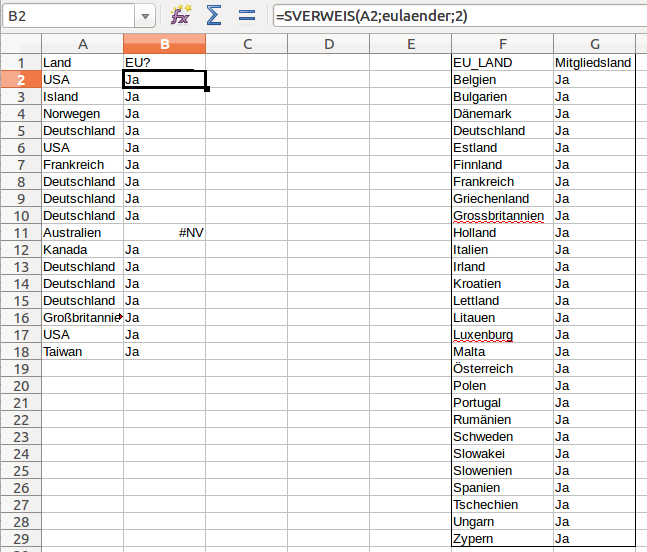Click the 'EU_LAND' header cell

pos(503,63)
